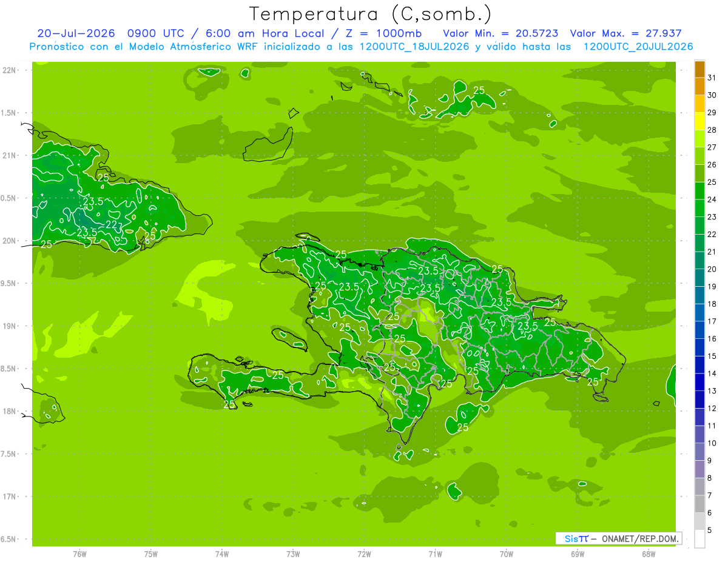The height and width of the screenshot is (562, 728).
Task: Pick the purple swatch between 9 and 10
Action: 699,452
